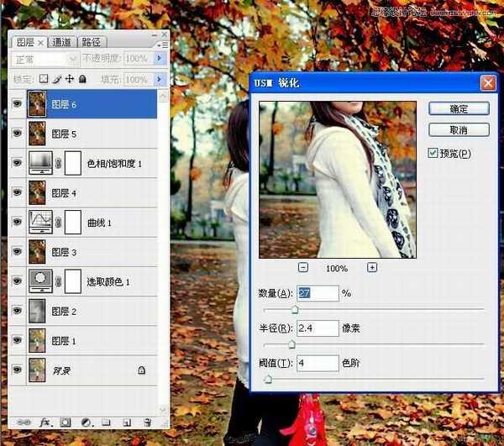Hide the 图层 2 layer
Image resolution: width=504 pixels, height=446 pixels.
coord(17,311)
